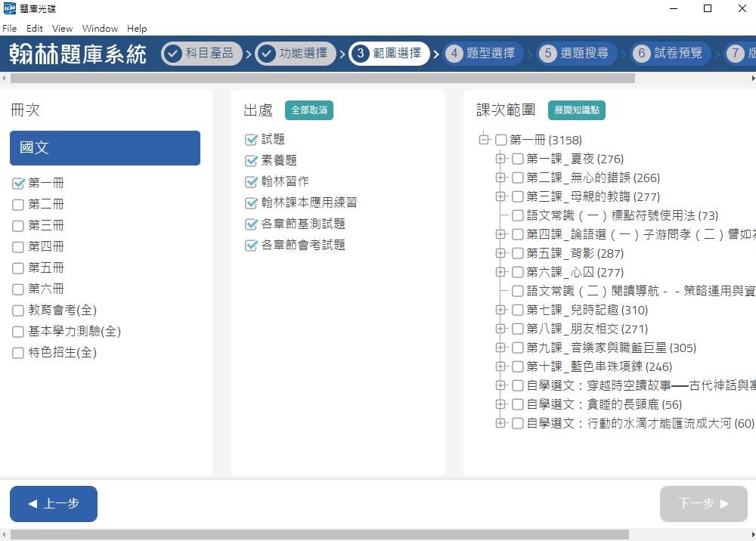Uncheck the 第一冊 volume checkbox
Viewport: 756px width, 541px height.
coord(18,183)
